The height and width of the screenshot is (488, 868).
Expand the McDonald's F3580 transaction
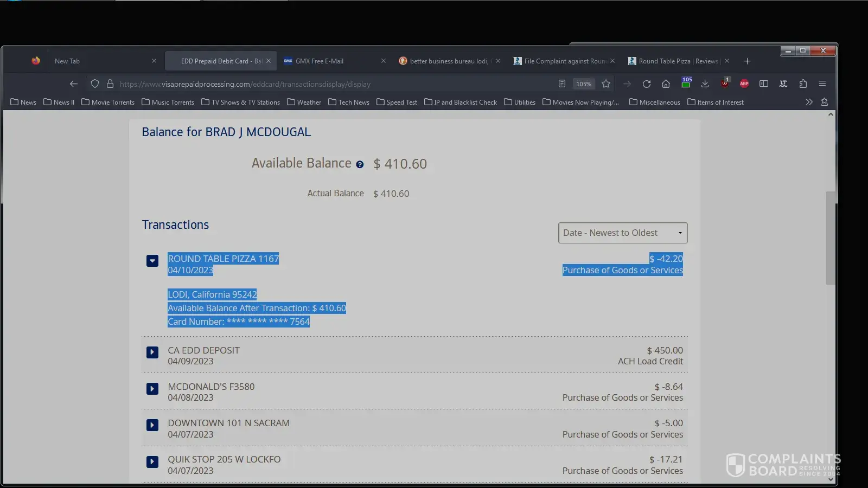pyautogui.click(x=152, y=389)
